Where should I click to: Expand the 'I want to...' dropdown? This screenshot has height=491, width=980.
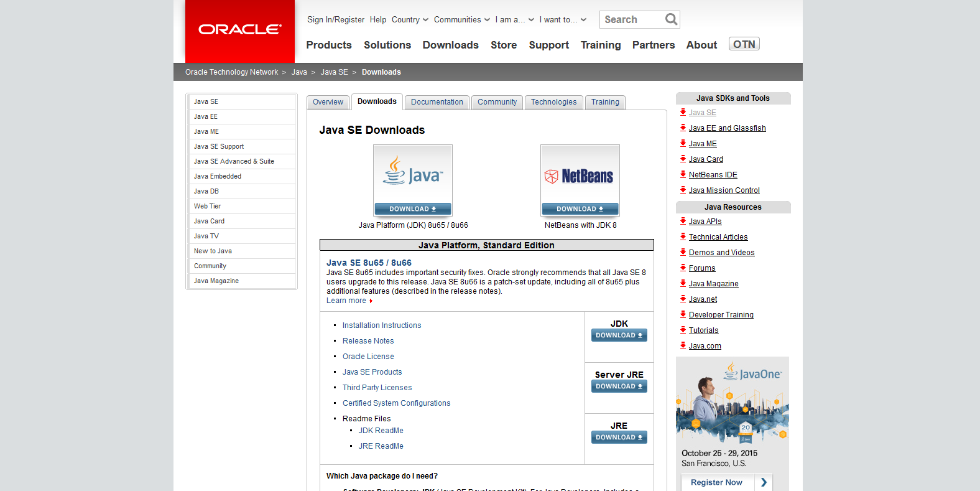click(563, 20)
